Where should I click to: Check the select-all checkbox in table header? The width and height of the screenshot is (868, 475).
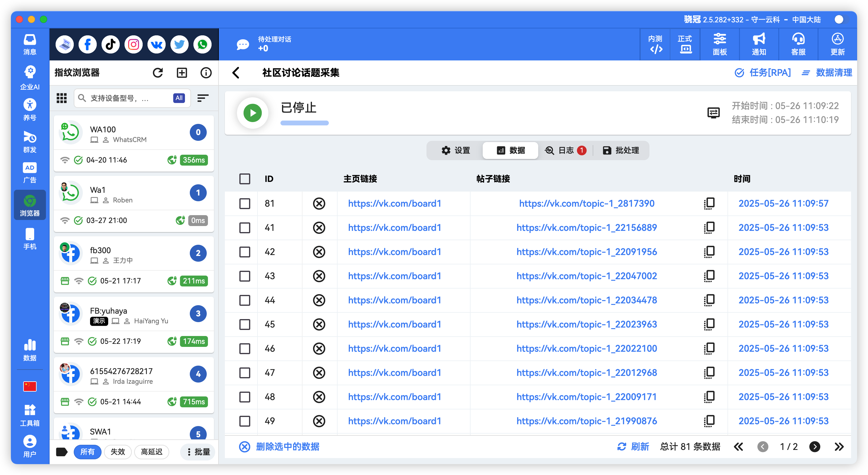(245, 179)
